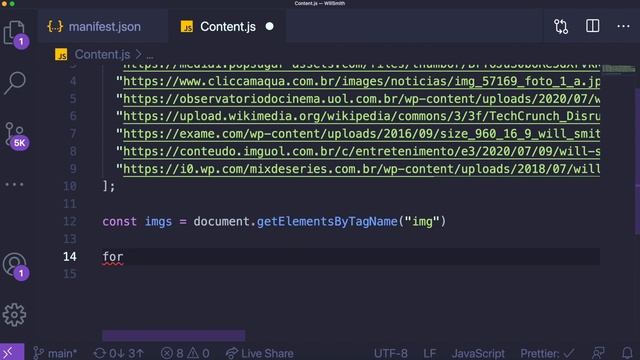Open the exame.com image URL
The image size is (640, 360).
[361, 134]
